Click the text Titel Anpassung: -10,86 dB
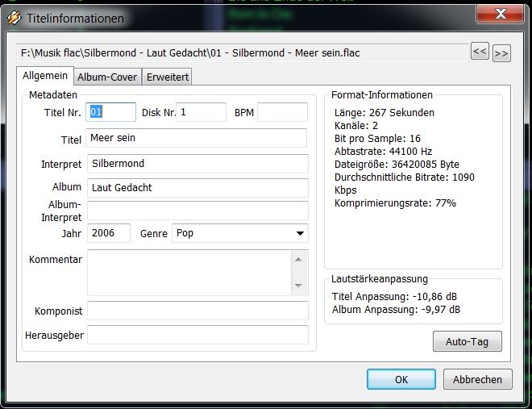Image resolution: width=532 pixels, height=409 pixels. [394, 297]
